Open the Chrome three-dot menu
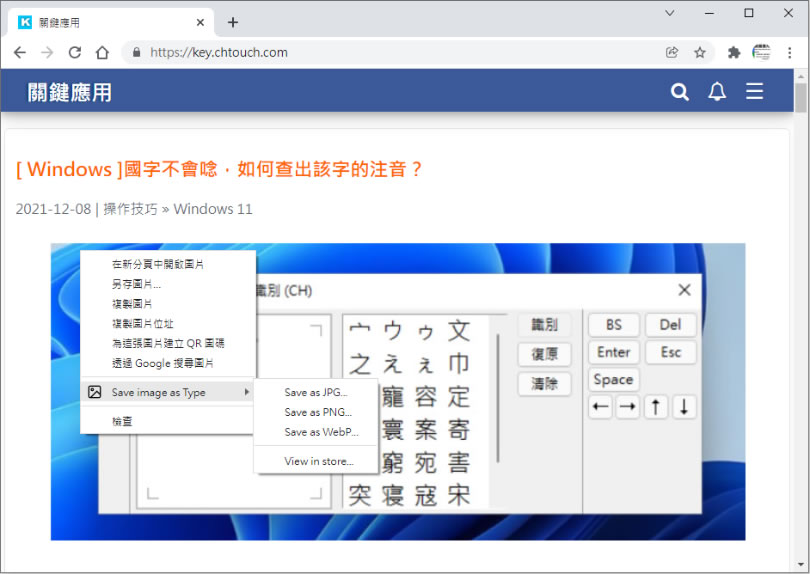Viewport: 810px width, 574px height. pos(789,52)
